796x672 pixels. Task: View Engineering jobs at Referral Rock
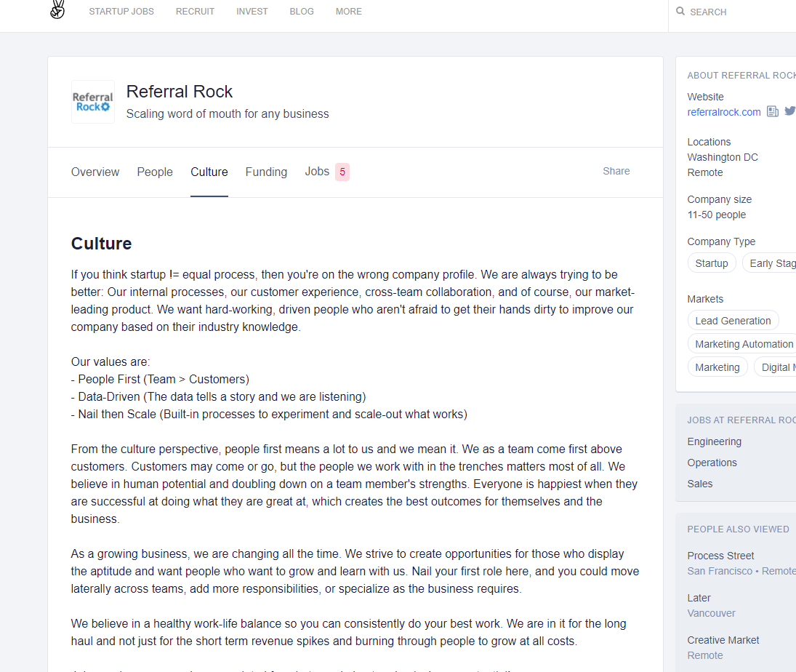[x=715, y=441]
